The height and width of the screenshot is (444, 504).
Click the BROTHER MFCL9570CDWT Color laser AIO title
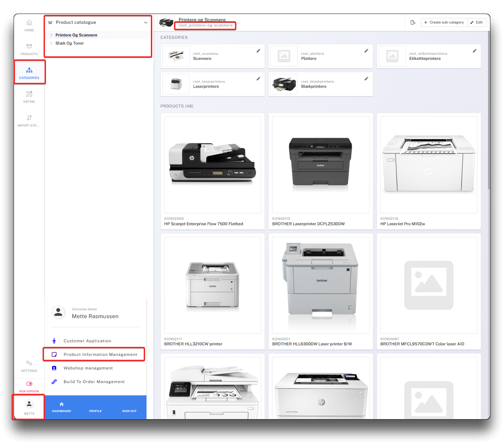tap(422, 344)
